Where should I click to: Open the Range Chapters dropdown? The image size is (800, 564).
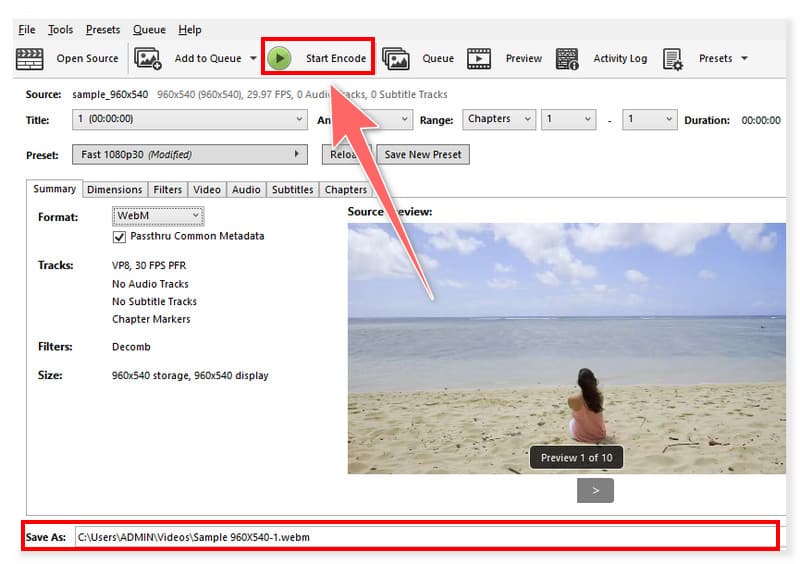click(499, 119)
